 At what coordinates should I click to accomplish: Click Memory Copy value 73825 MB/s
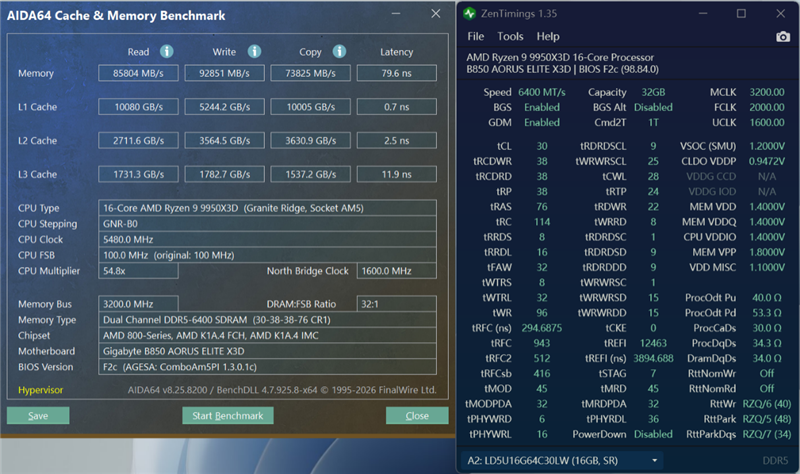[310, 73]
